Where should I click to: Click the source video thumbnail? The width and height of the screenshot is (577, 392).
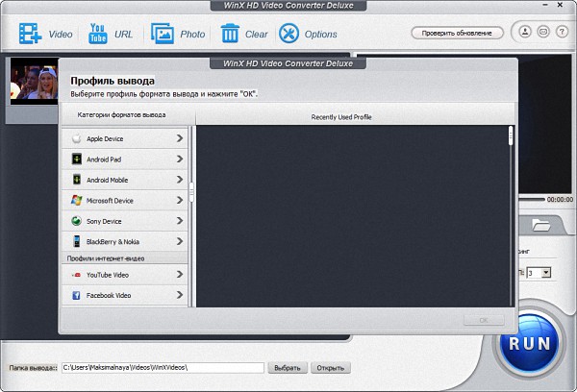coord(34,80)
